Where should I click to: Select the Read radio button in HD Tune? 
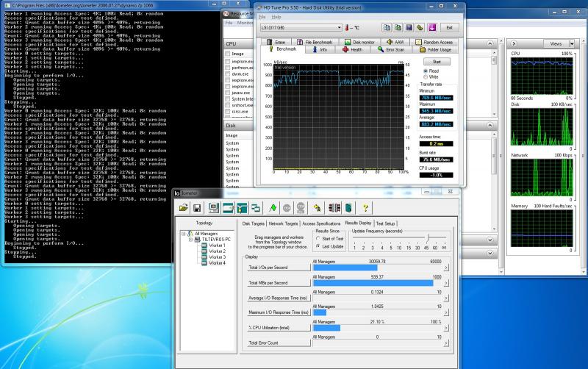coord(426,71)
